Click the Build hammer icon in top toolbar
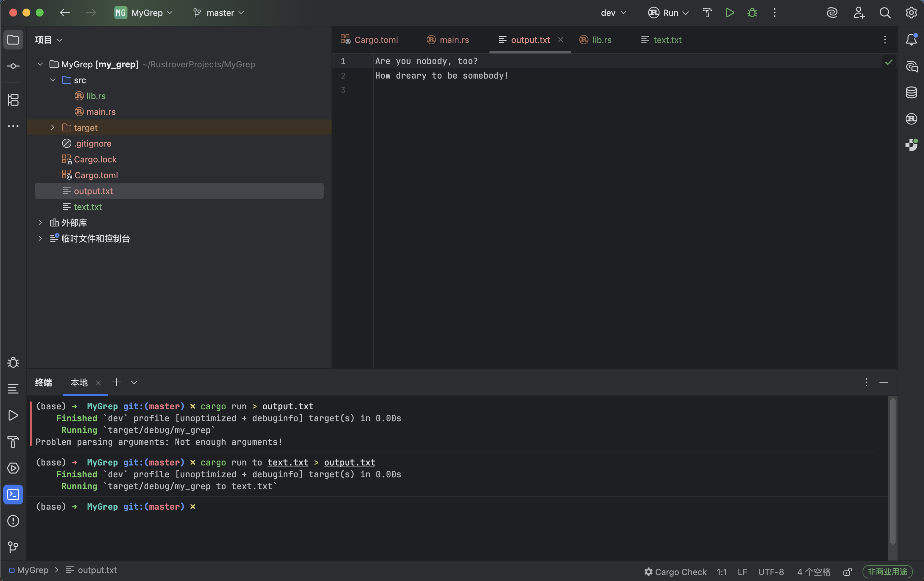Screen dimensions: 924x581 point(707,13)
